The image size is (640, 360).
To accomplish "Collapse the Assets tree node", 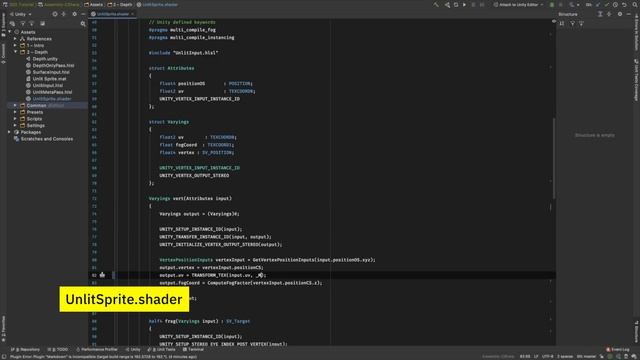I will coord(9,32).
